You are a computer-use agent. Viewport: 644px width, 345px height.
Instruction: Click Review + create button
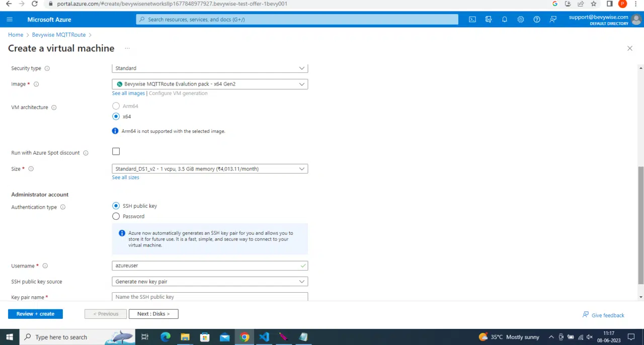click(35, 314)
